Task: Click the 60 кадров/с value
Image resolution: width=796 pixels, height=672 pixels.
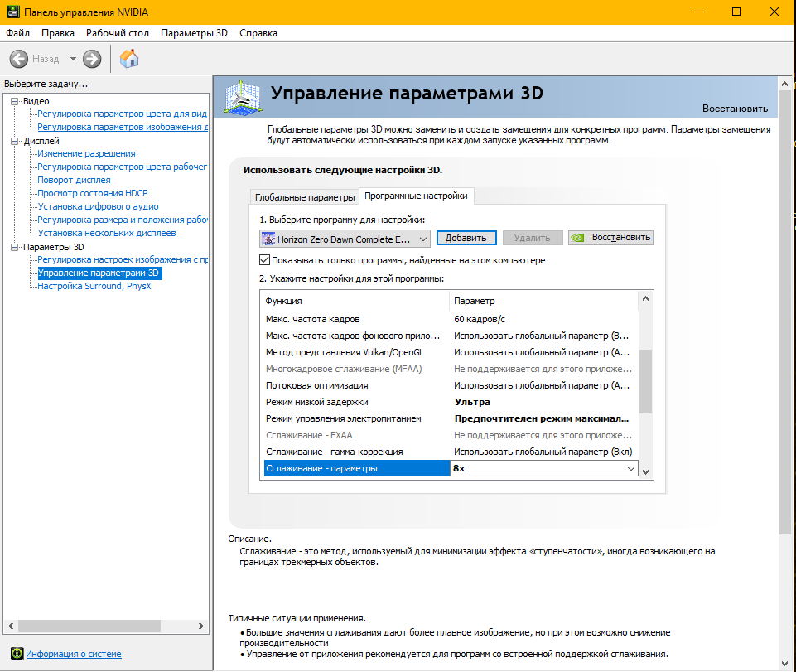Action: pos(480,319)
